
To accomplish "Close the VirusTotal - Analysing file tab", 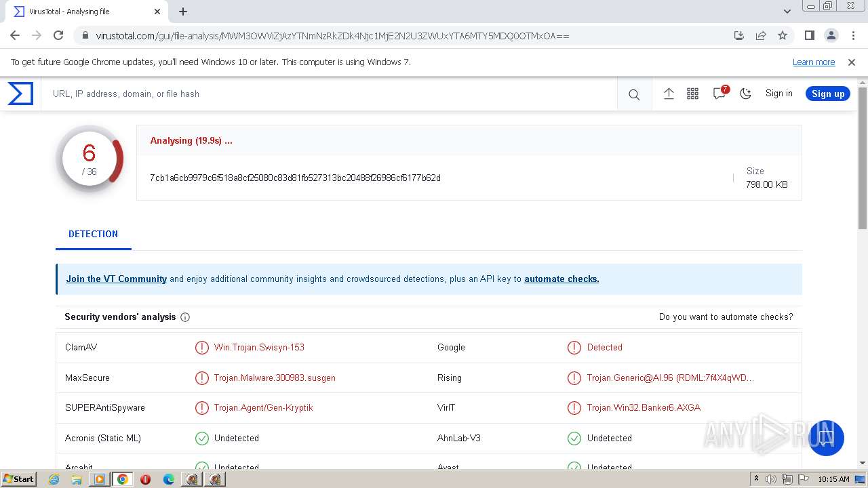I will (x=157, y=12).
